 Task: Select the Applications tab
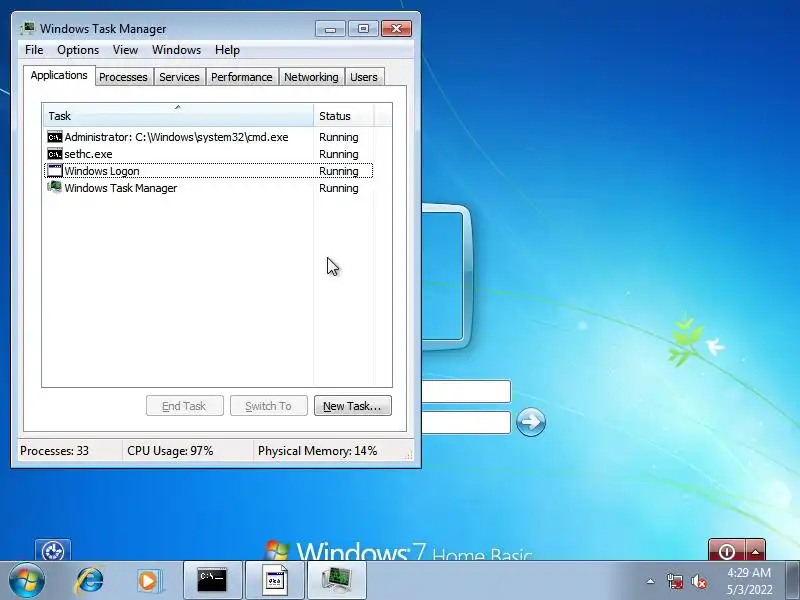click(59, 76)
